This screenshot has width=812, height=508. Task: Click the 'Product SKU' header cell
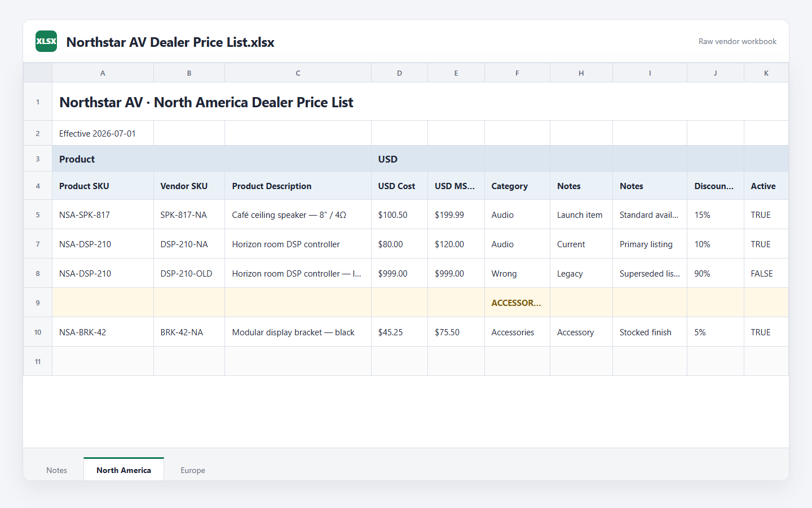click(x=103, y=186)
